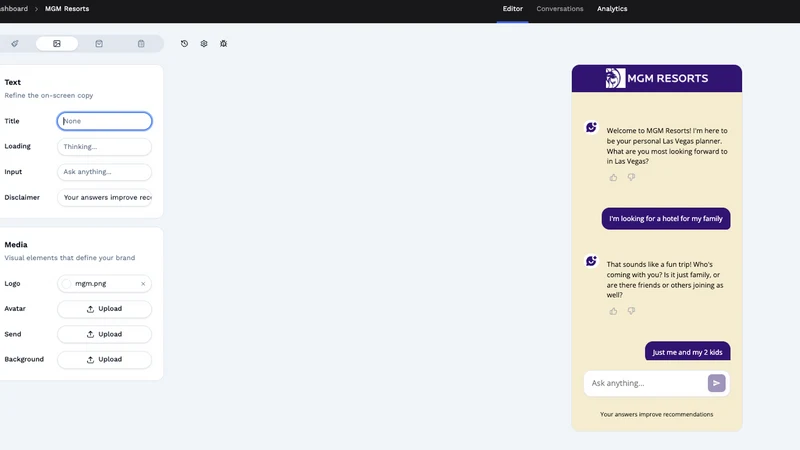This screenshot has width=800, height=450.
Task: Edit the Disclaimer text field
Action: (104, 197)
